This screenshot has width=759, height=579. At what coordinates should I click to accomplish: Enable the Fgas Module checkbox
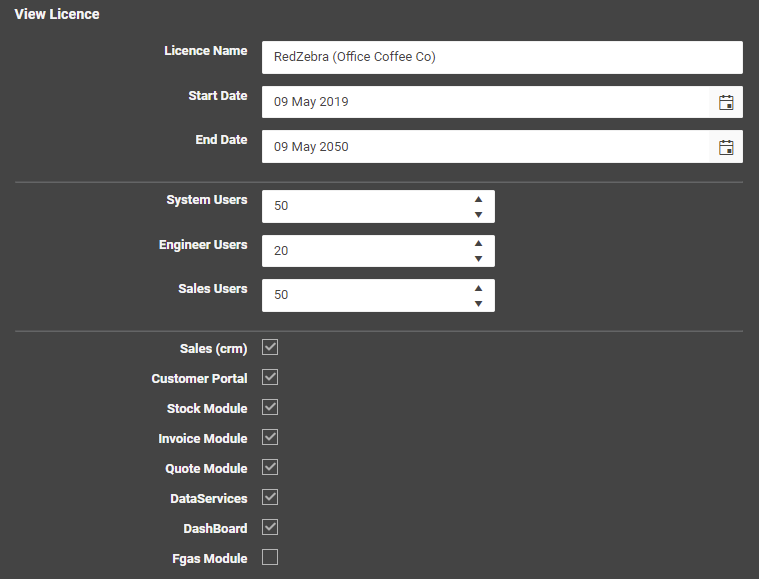[270, 557]
